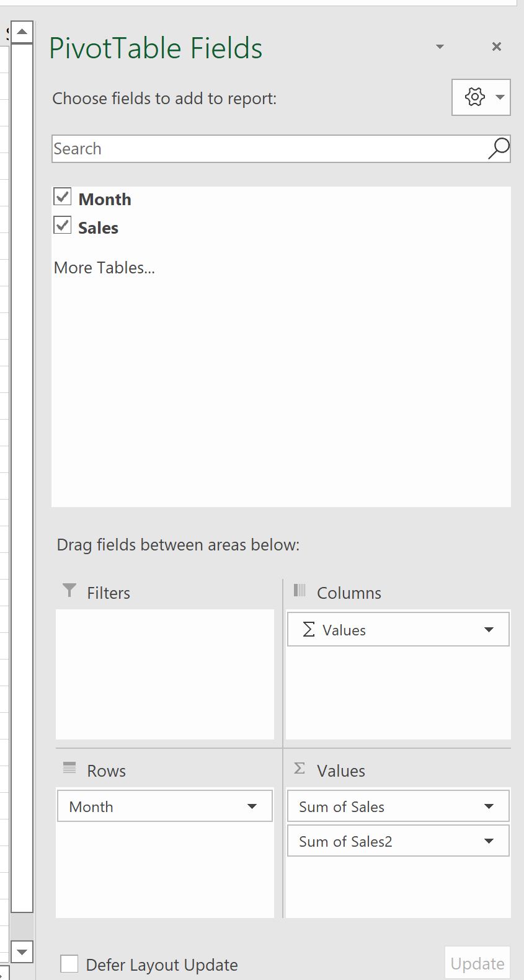524x980 pixels.
Task: Click the Sigma icon beside Values area
Action: click(x=299, y=769)
